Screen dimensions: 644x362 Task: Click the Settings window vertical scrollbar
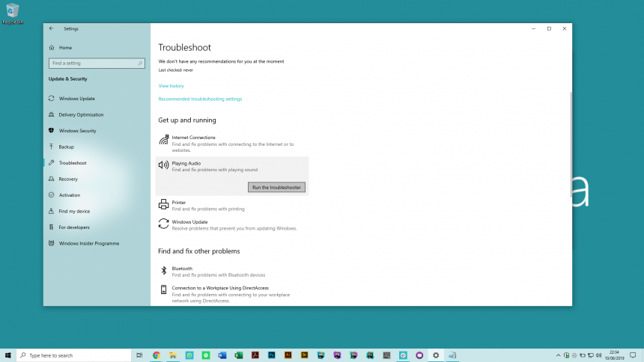pyautogui.click(x=571, y=144)
